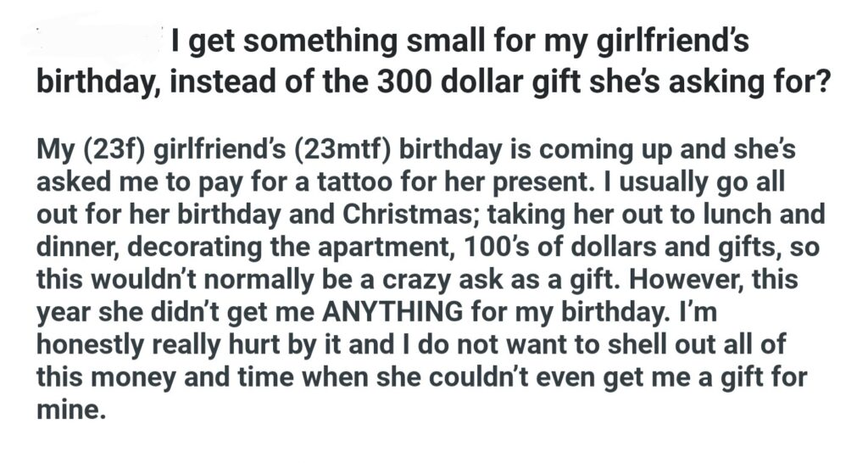Click the word "ANYTHING" in capital letters

(x=391, y=313)
